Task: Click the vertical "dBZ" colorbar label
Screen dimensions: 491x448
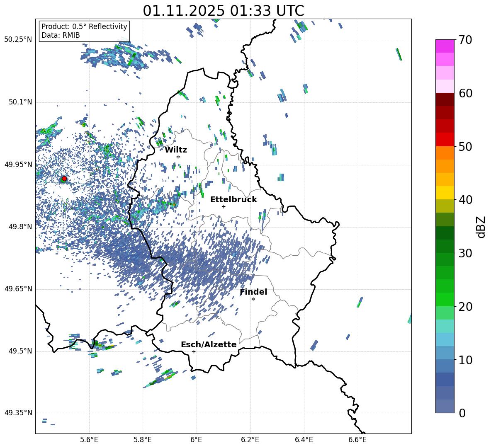Action: (x=481, y=227)
